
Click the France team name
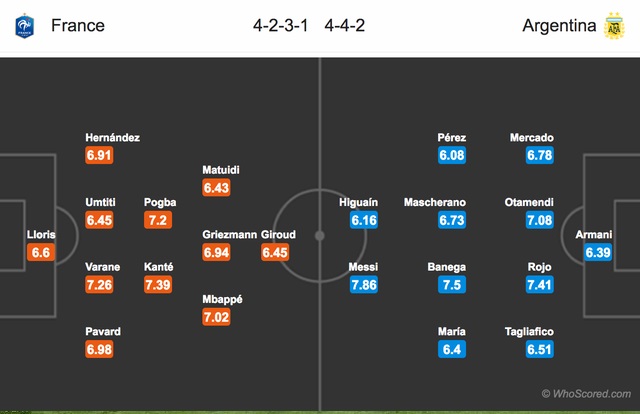78,25
